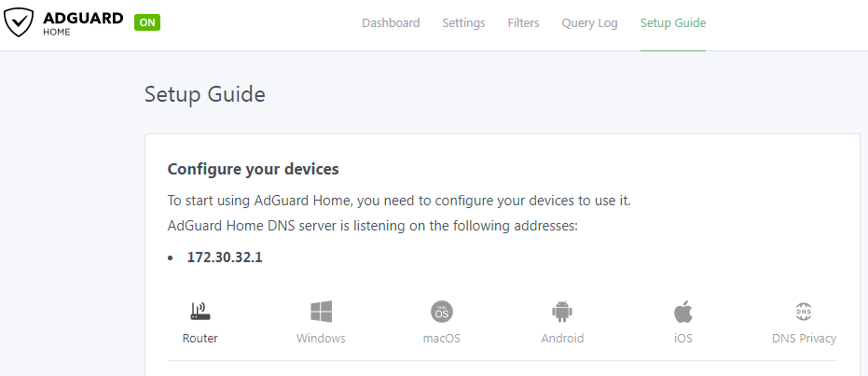868x376 pixels.
Task: Select the Router antenna icon
Action: (x=200, y=312)
